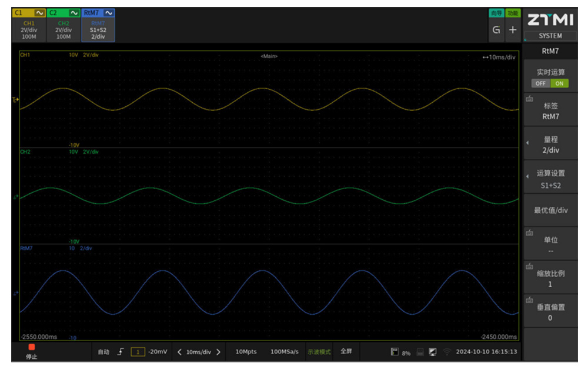Screen dimensions: 588x370
Task: Open keyboard icon for 缩放比例
Action: point(530,266)
